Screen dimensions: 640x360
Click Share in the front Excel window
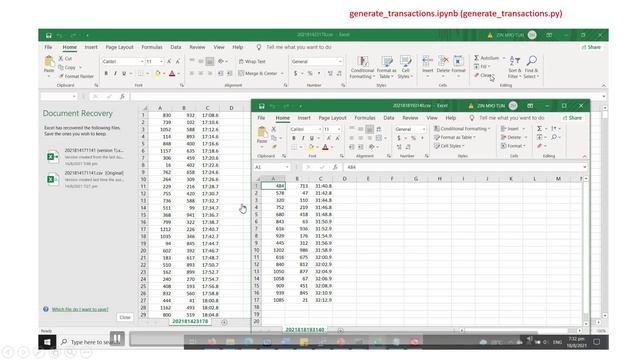[x=572, y=118]
